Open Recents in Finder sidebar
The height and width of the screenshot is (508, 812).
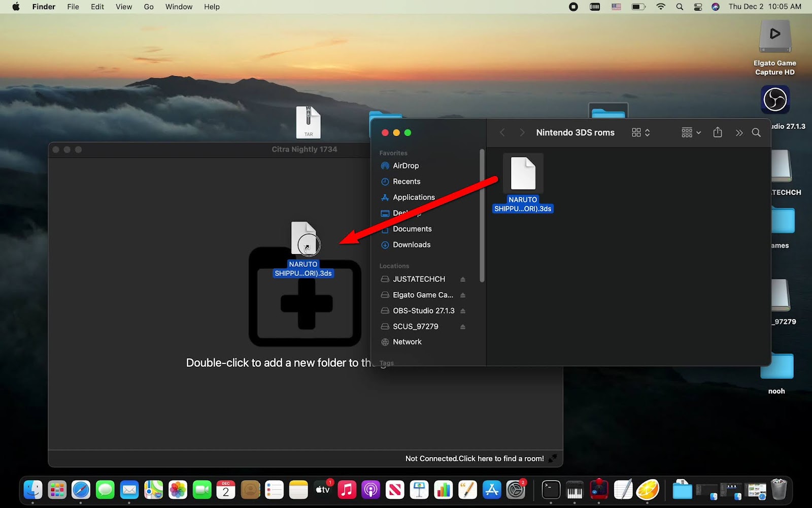click(406, 181)
